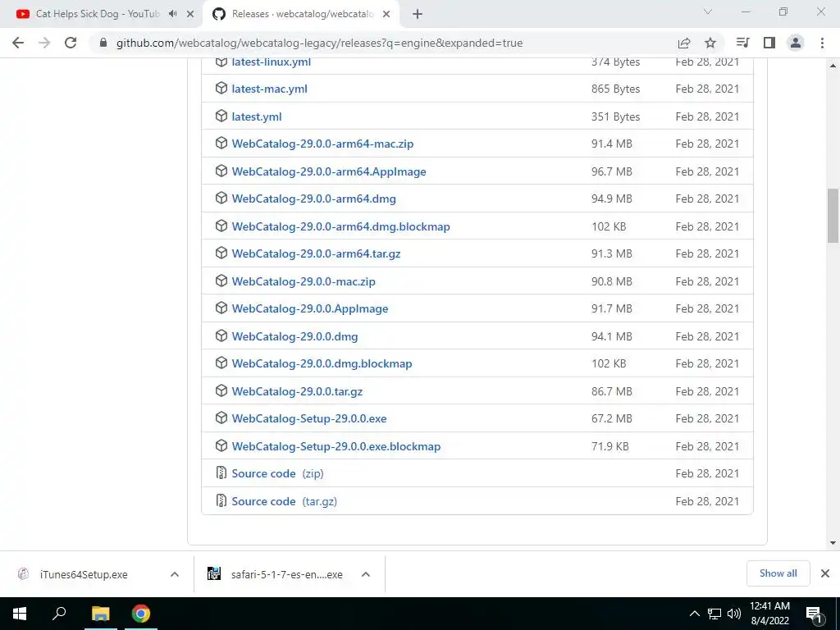Viewport: 840px width, 630px height.
Task: Download Source code (zip)
Action: pos(277,473)
